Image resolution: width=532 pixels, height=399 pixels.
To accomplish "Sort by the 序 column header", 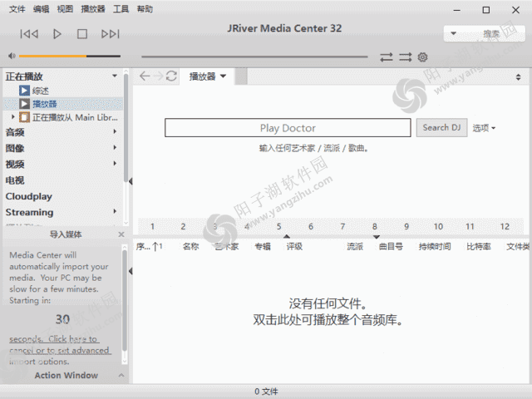I will click(150, 247).
